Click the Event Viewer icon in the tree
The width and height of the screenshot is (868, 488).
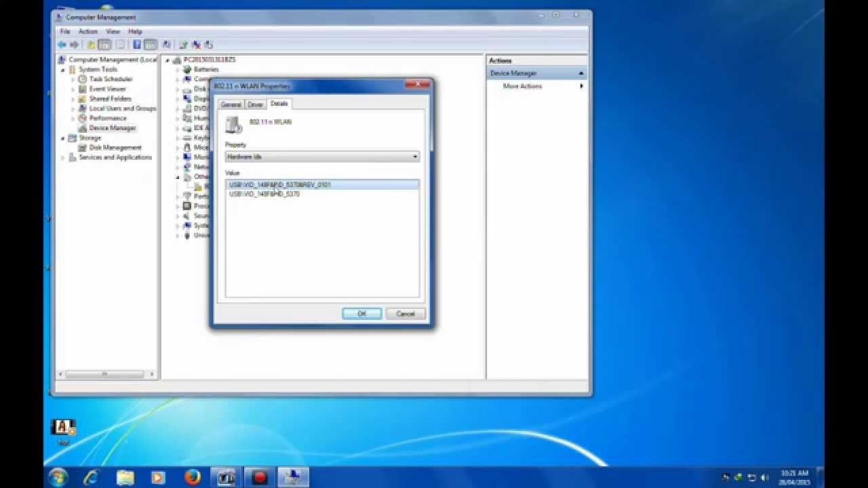[83, 89]
